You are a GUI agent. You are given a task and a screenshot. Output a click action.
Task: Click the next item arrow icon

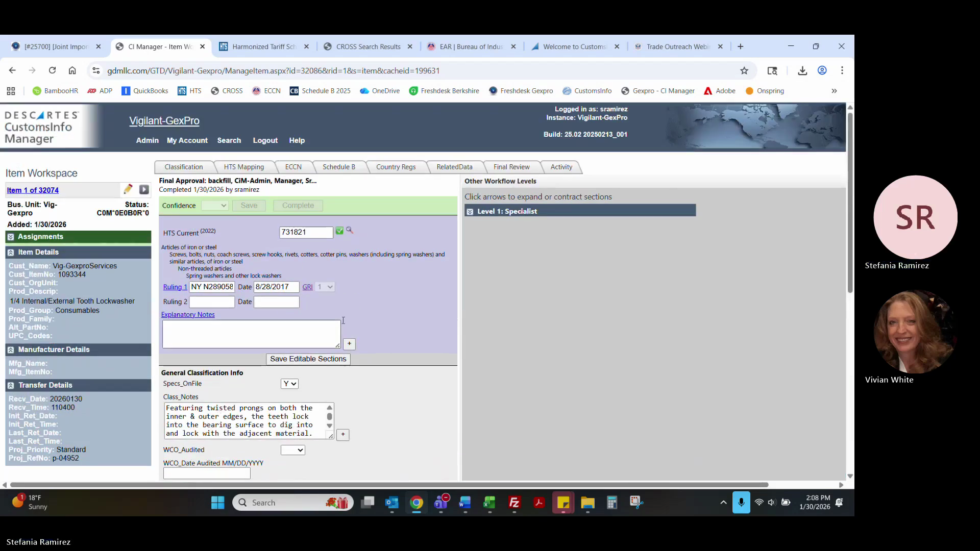point(144,190)
